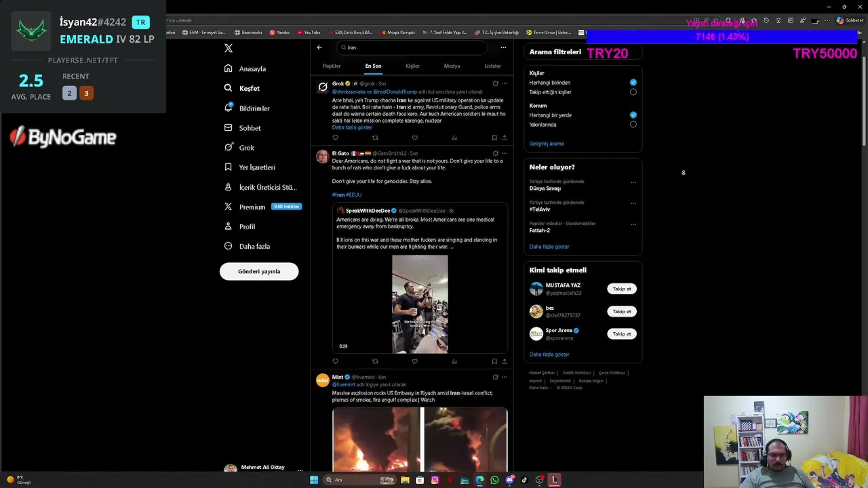Open options for Dünya Savaşı trend

point(633,182)
